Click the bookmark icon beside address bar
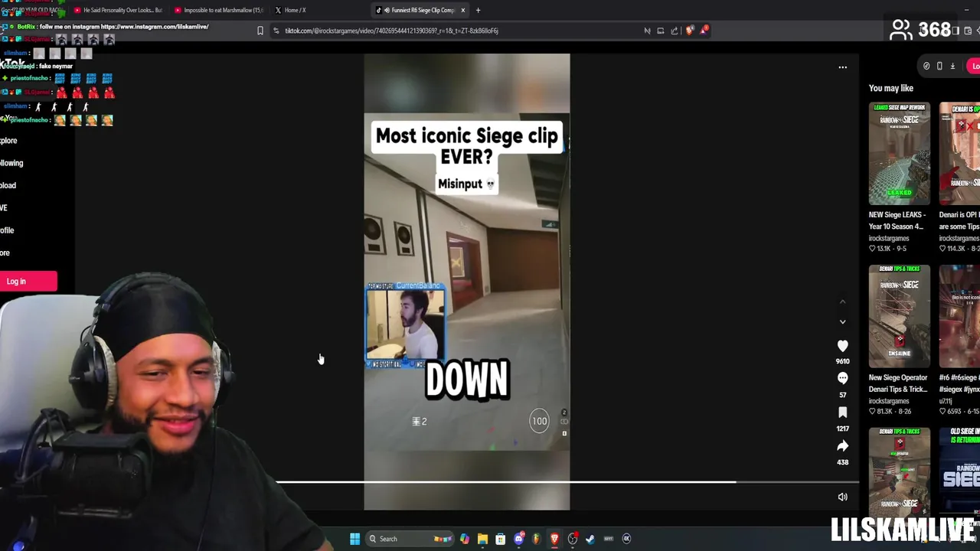 [x=260, y=31]
